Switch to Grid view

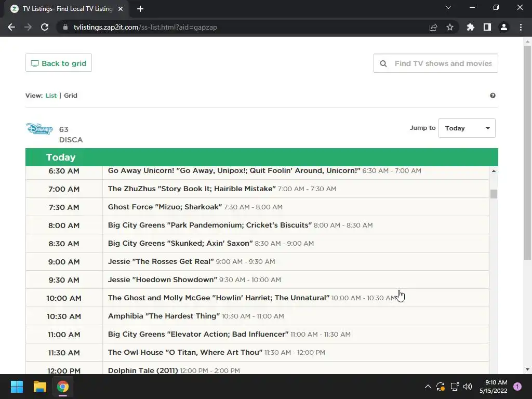click(x=71, y=96)
